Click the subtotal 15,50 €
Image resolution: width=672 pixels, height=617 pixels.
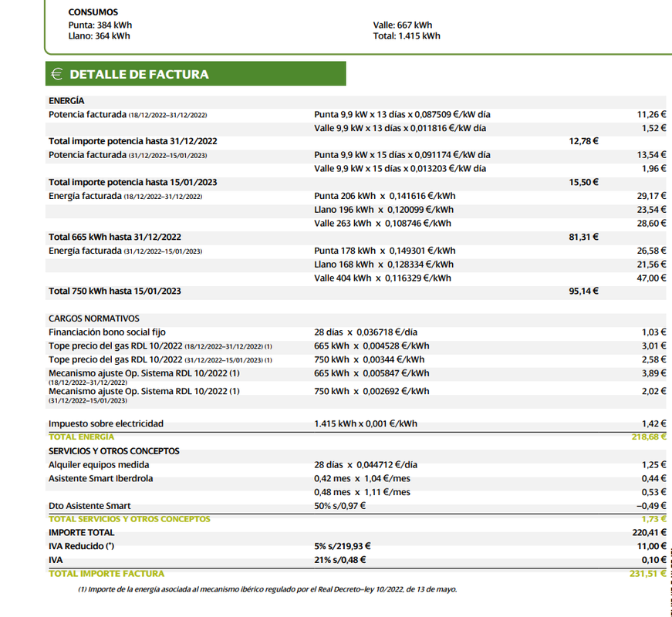tap(584, 183)
